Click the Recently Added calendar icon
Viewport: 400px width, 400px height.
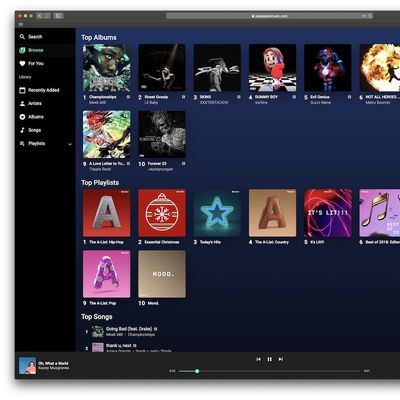(22, 90)
